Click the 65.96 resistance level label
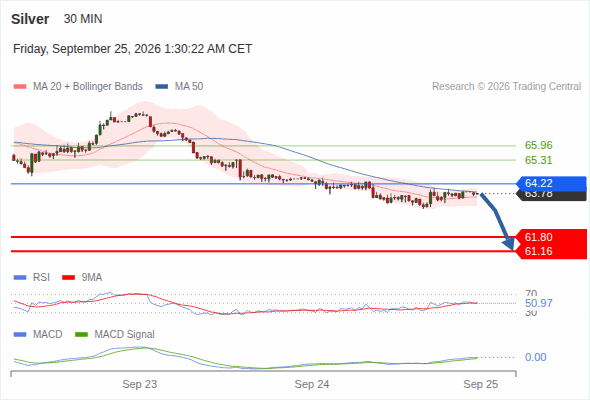 (538, 145)
